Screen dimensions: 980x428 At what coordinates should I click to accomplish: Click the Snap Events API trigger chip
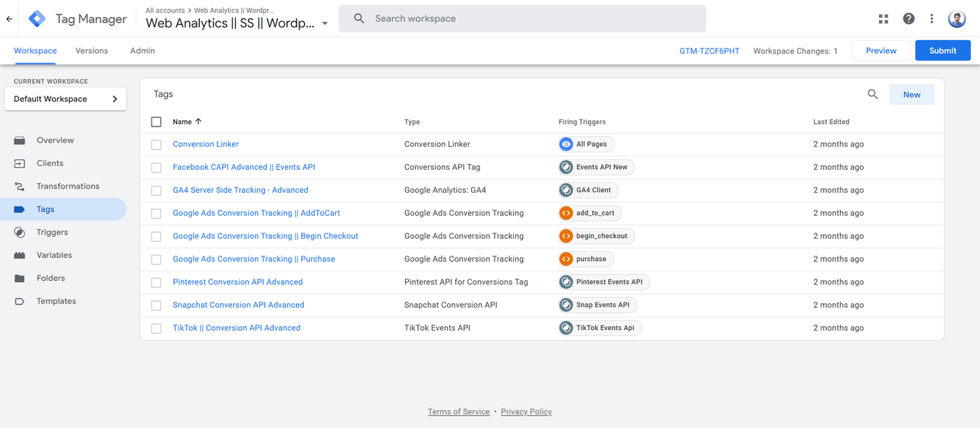coord(597,305)
